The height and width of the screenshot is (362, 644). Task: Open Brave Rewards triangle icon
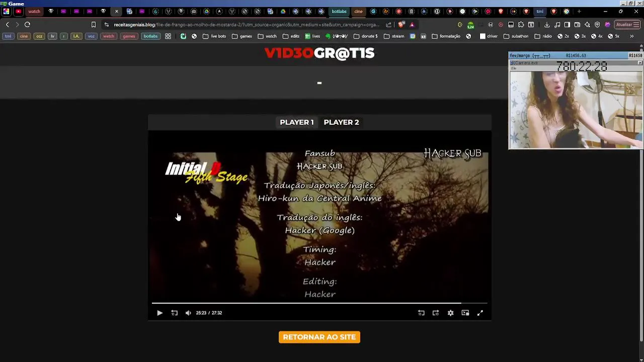click(x=412, y=25)
